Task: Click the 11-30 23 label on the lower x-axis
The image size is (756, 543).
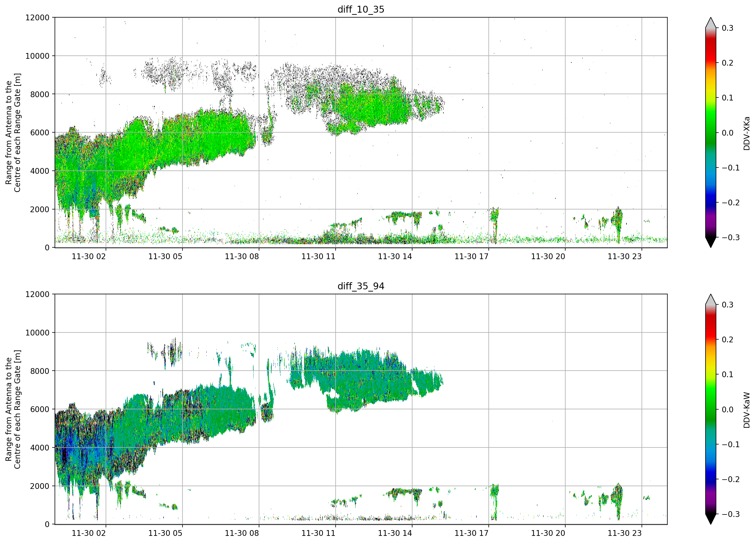Action: coord(624,533)
